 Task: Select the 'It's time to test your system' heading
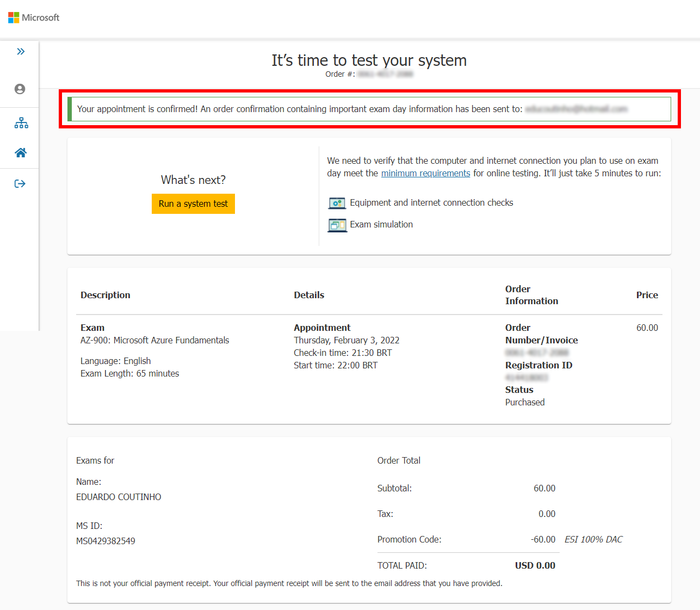[369, 60]
